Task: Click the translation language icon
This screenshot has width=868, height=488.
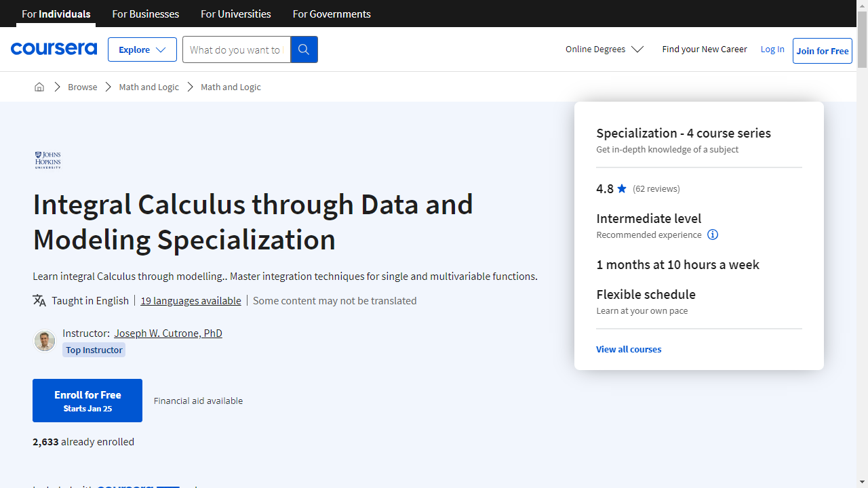Action: pyautogui.click(x=39, y=300)
